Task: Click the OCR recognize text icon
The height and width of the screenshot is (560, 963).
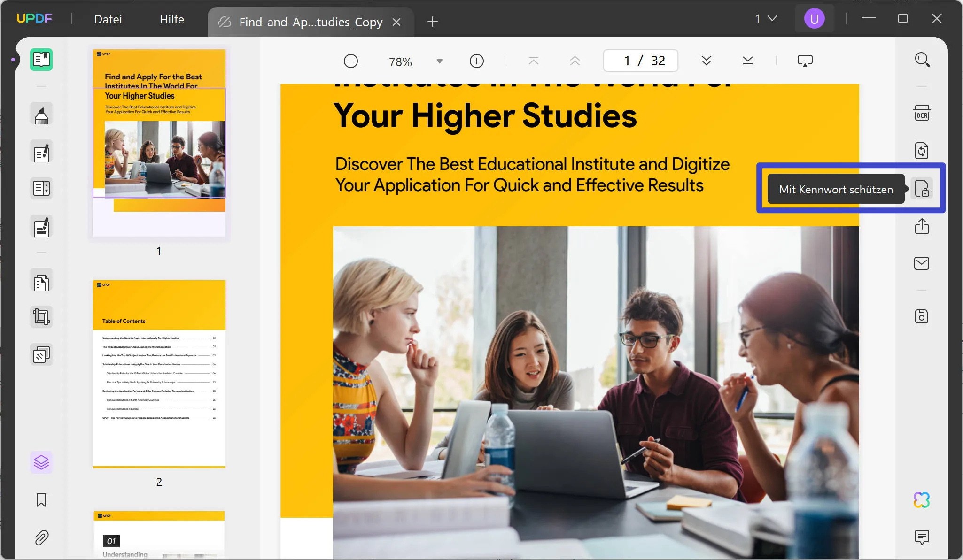Action: click(x=922, y=114)
